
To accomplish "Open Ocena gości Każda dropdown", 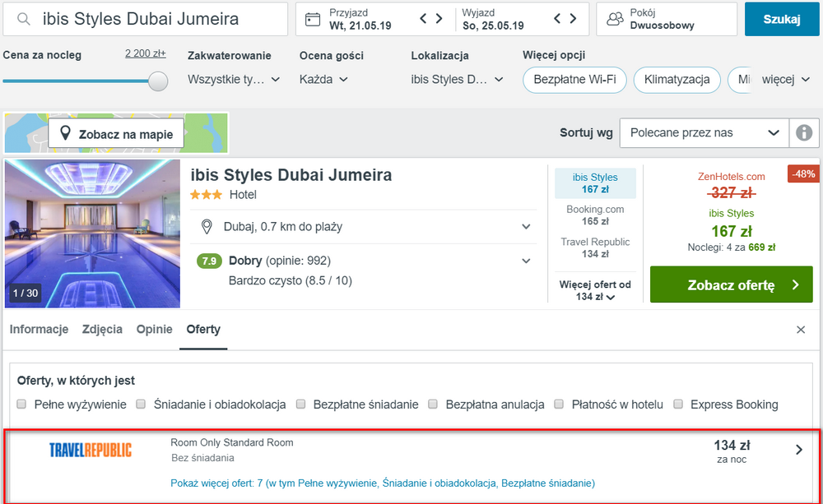I will click(x=323, y=80).
